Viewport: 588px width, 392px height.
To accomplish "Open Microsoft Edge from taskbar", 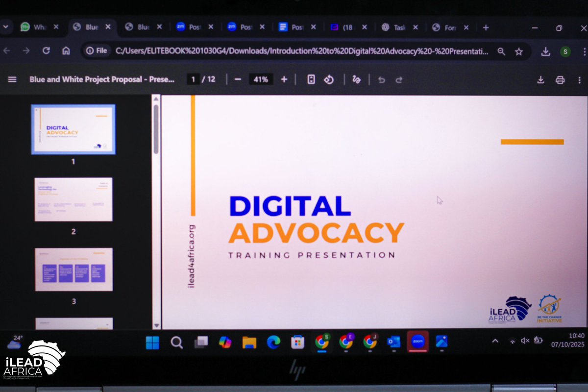I will point(273,343).
